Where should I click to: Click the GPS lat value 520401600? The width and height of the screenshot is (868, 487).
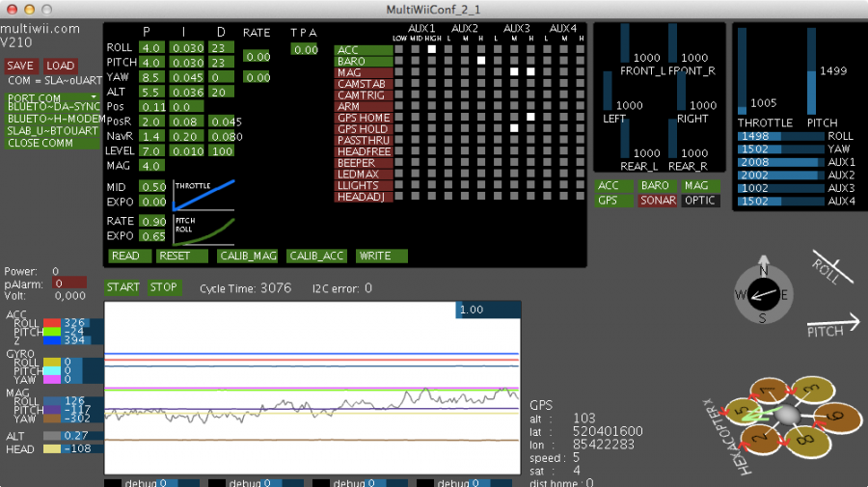click(x=608, y=431)
